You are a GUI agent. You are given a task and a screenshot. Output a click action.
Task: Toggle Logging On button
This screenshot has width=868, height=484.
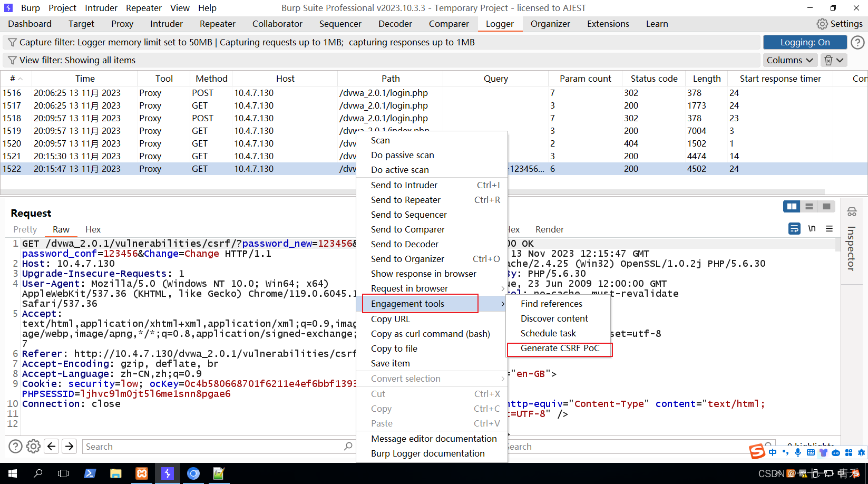pos(805,42)
